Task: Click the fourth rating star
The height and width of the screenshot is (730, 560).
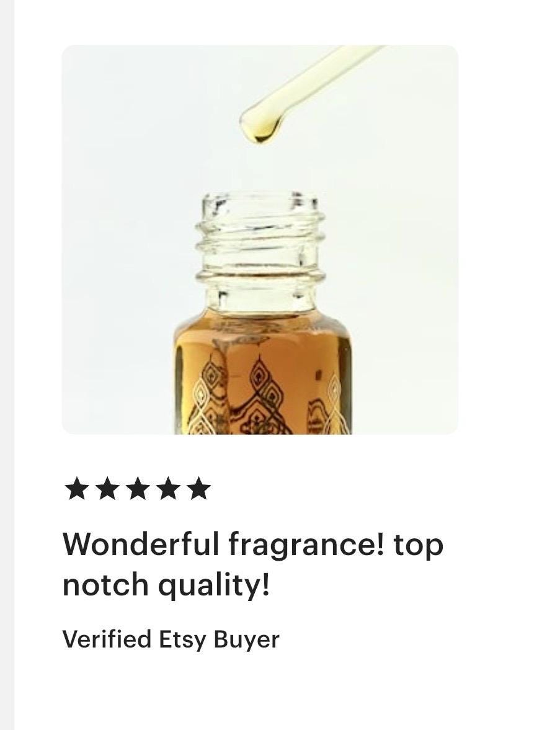Action: pos(168,489)
